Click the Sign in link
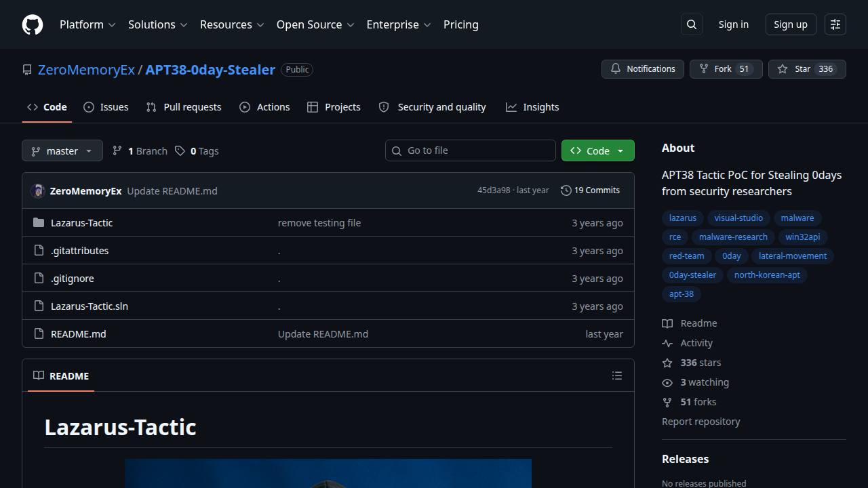 (x=734, y=24)
